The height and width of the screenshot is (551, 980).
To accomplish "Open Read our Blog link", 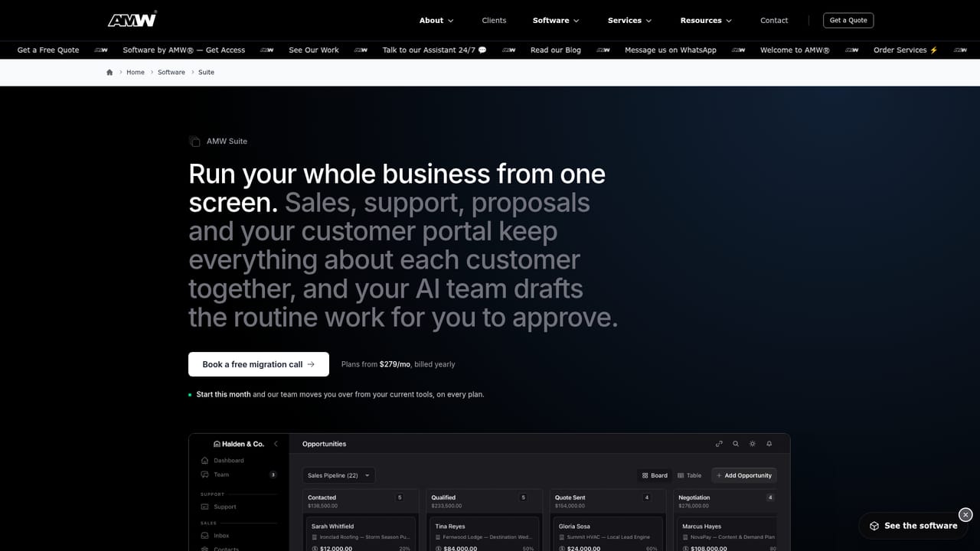I will [x=556, y=50].
